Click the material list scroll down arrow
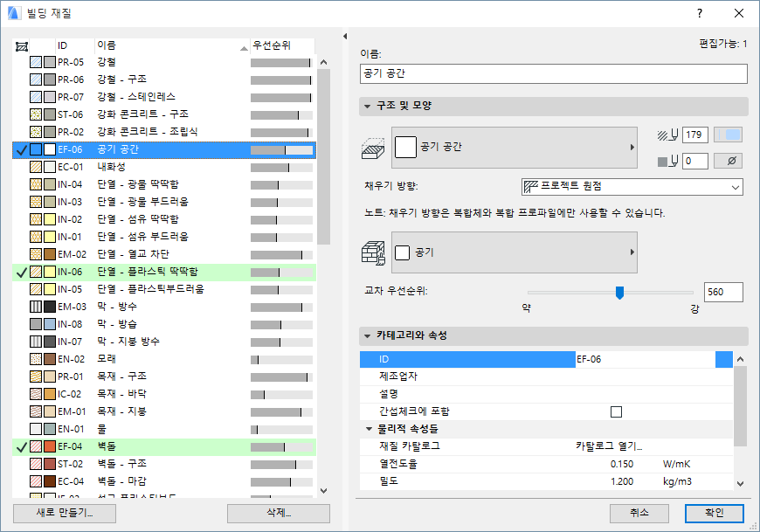 pyautogui.click(x=324, y=491)
